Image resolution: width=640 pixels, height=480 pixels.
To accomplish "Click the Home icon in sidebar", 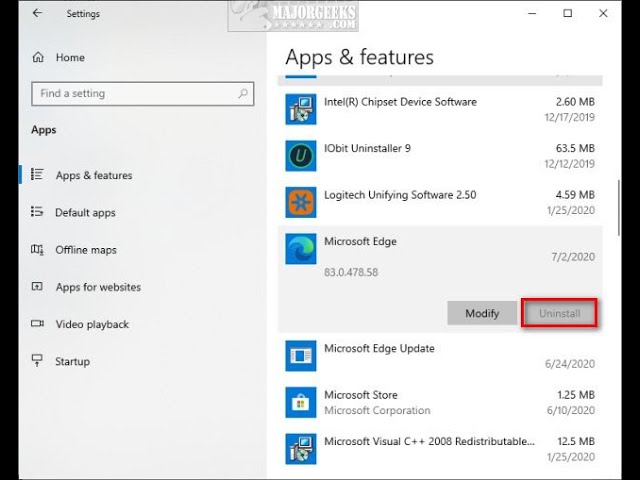I will coord(38,58).
